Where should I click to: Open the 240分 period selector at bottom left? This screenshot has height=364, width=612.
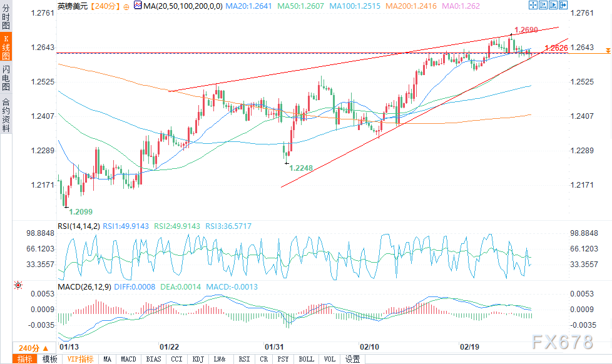[x=30, y=348]
